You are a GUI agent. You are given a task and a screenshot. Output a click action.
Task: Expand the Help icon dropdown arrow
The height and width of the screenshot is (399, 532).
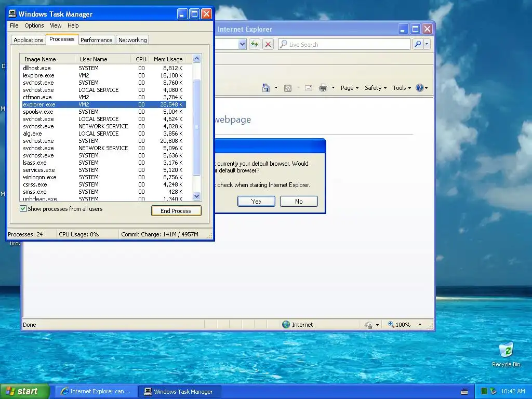point(426,88)
